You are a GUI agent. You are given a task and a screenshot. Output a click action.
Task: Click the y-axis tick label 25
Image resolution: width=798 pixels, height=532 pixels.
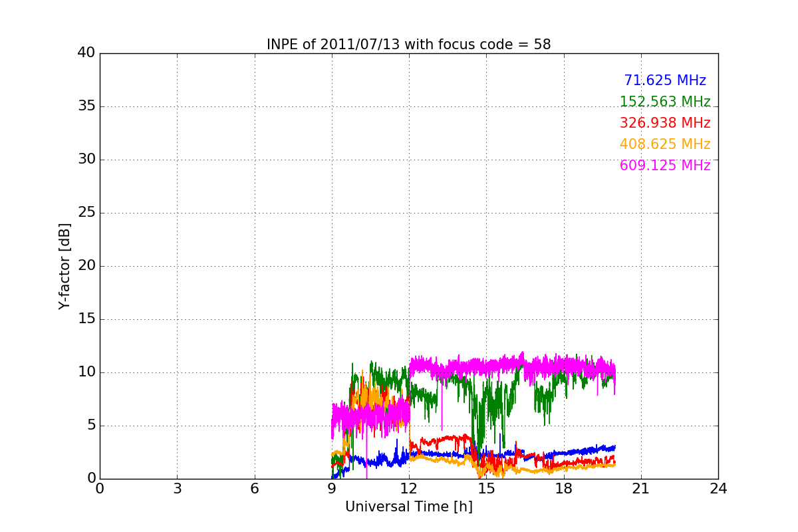86,213
